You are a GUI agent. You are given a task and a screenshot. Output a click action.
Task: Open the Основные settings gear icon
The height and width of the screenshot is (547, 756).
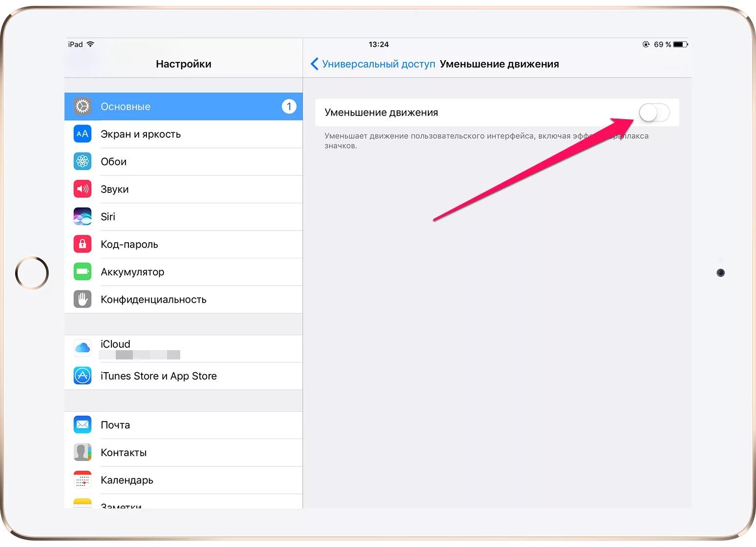tap(83, 106)
